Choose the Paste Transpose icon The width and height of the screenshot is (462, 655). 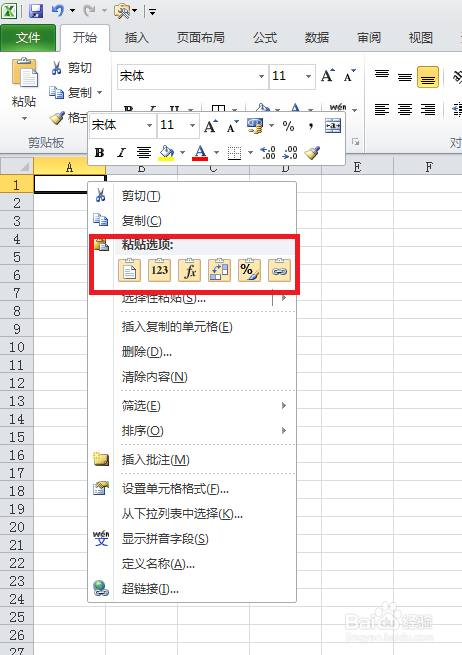coord(219,270)
